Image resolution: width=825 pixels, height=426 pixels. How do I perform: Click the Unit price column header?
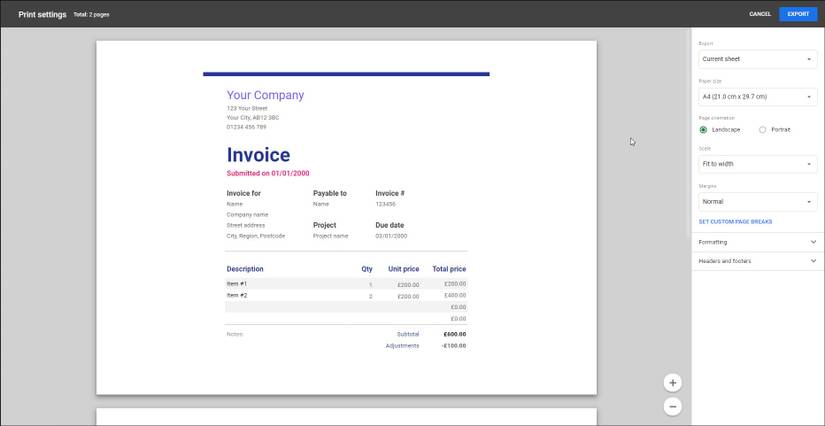coord(404,269)
